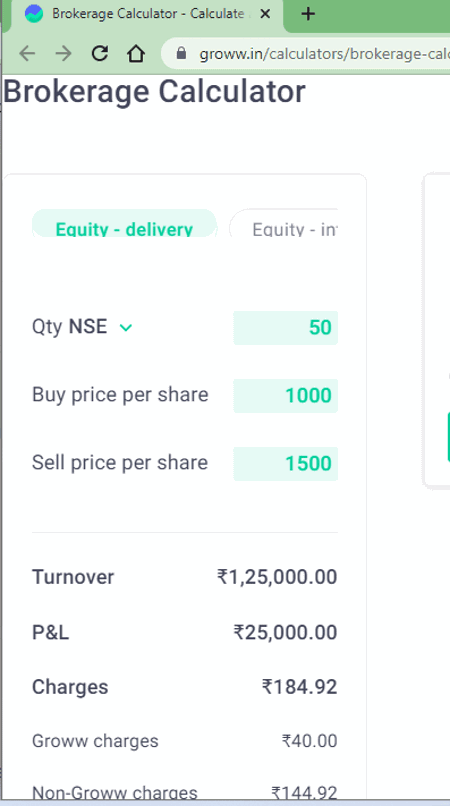Click the browser forward arrow
The width and height of the screenshot is (450, 806).
tap(63, 53)
